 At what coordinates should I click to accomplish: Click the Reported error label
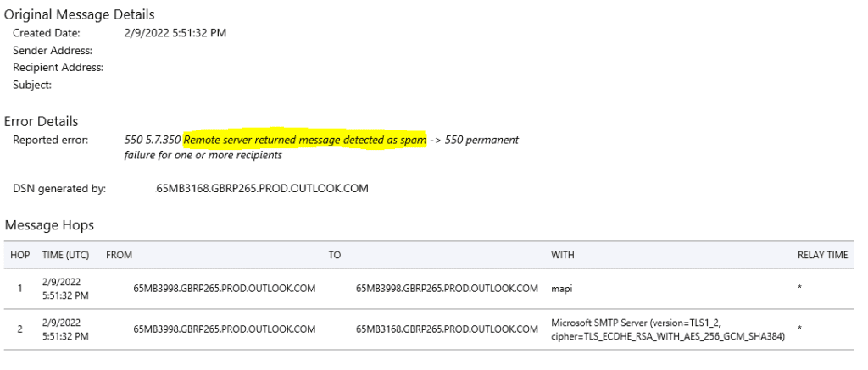coord(50,140)
